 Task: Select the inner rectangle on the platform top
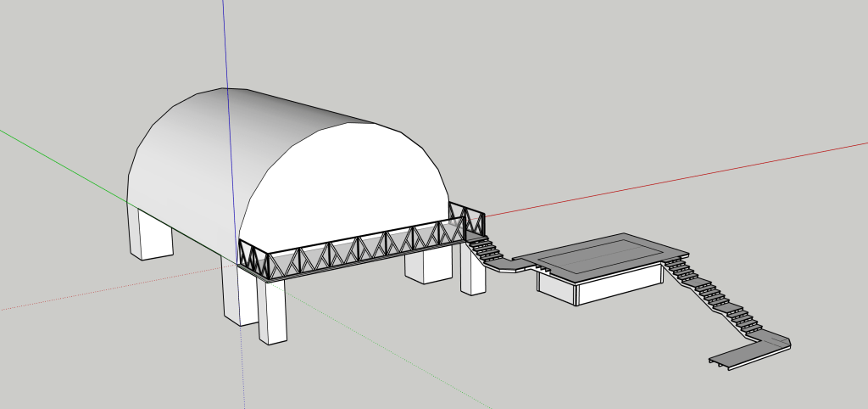tap(602, 255)
